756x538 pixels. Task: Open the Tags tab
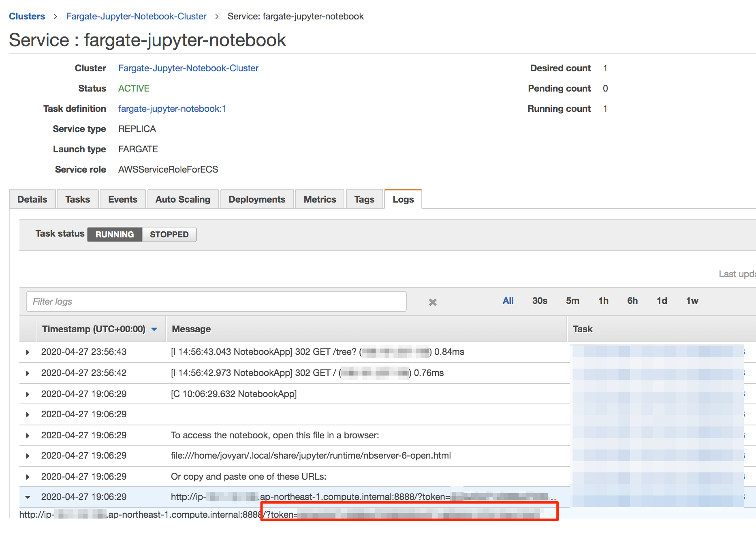pyautogui.click(x=364, y=199)
